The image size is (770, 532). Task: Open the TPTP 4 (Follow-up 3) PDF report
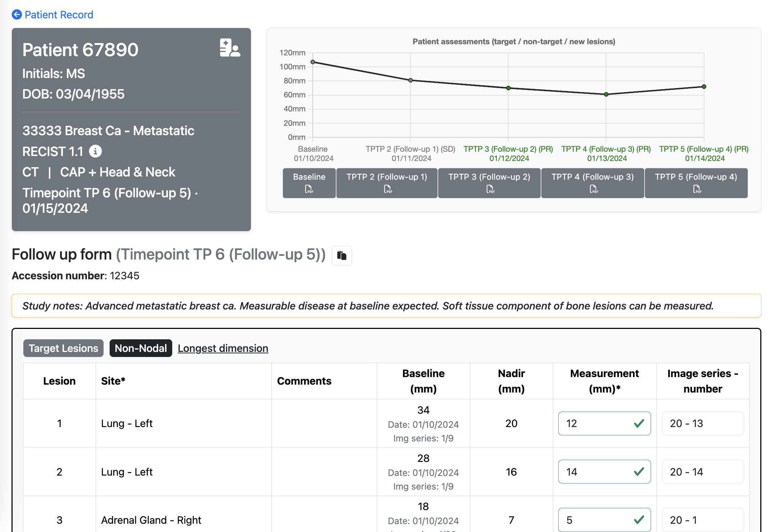point(592,183)
